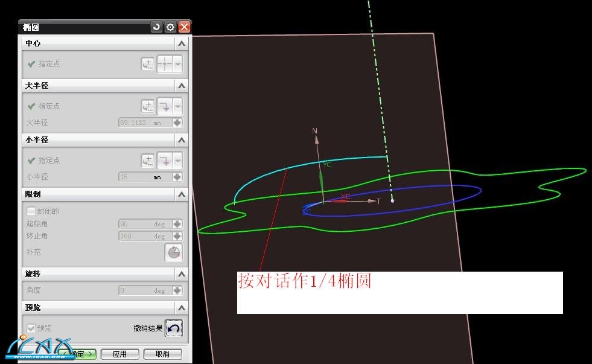Click the 应用 apply button

click(119, 354)
